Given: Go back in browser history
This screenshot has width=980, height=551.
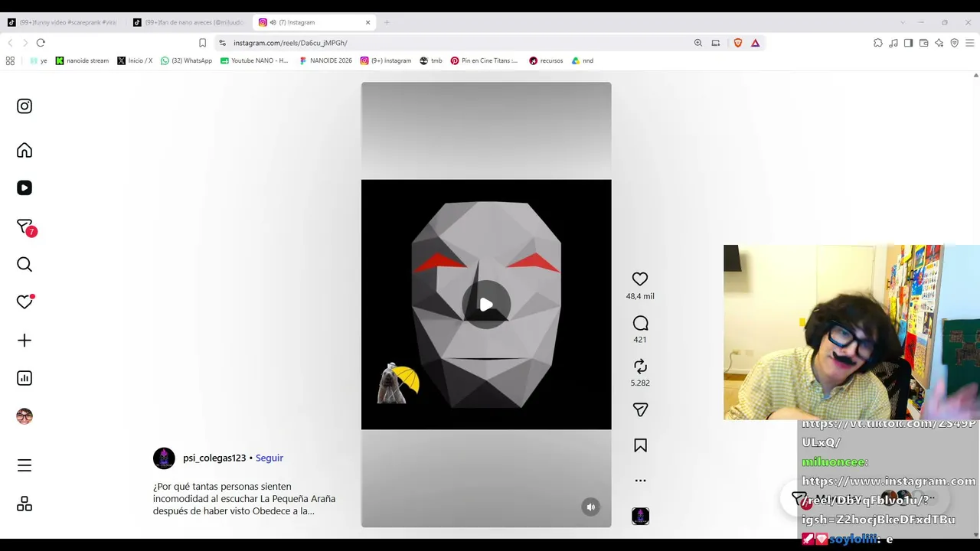Looking at the screenshot, I should coord(10,43).
